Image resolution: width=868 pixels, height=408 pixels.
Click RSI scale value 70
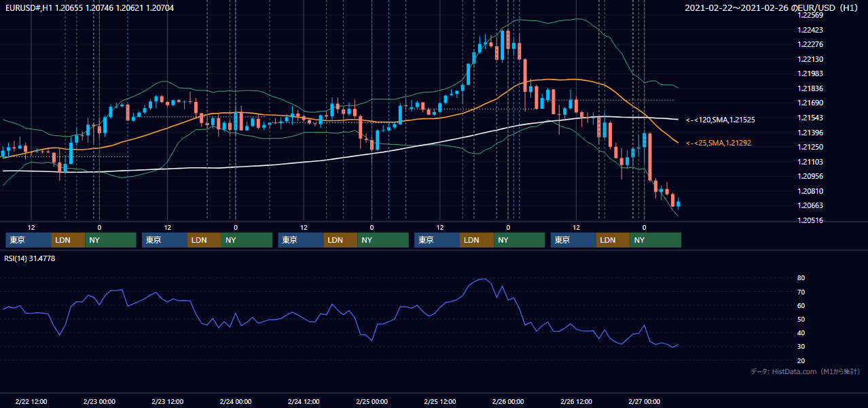point(801,292)
